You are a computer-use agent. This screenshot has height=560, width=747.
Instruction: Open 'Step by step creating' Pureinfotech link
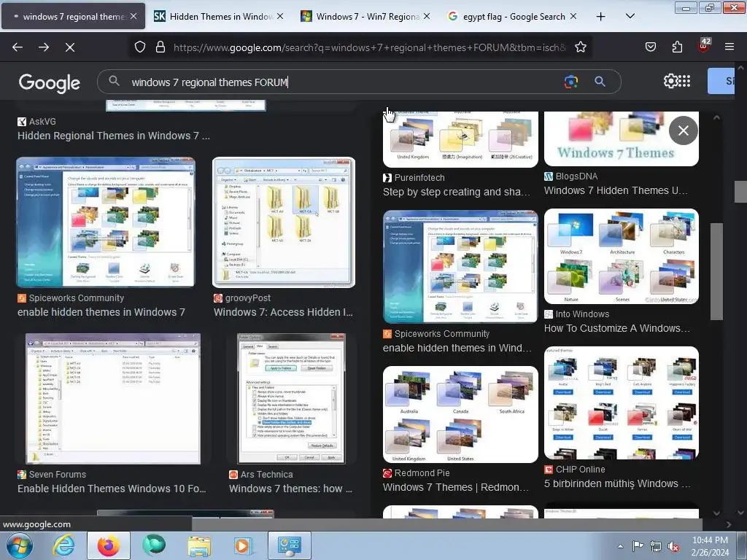click(457, 192)
